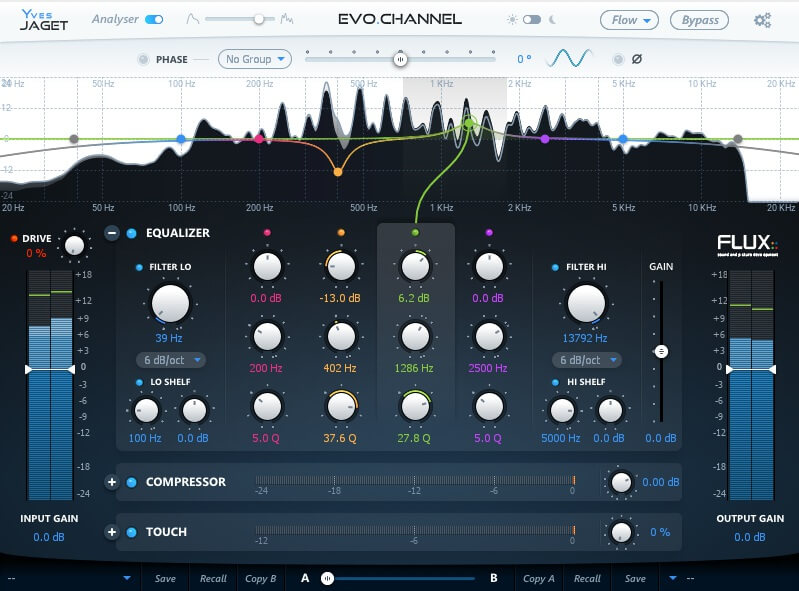
Task: Click the Compressor 0.00 dB knob
Action: (x=621, y=482)
